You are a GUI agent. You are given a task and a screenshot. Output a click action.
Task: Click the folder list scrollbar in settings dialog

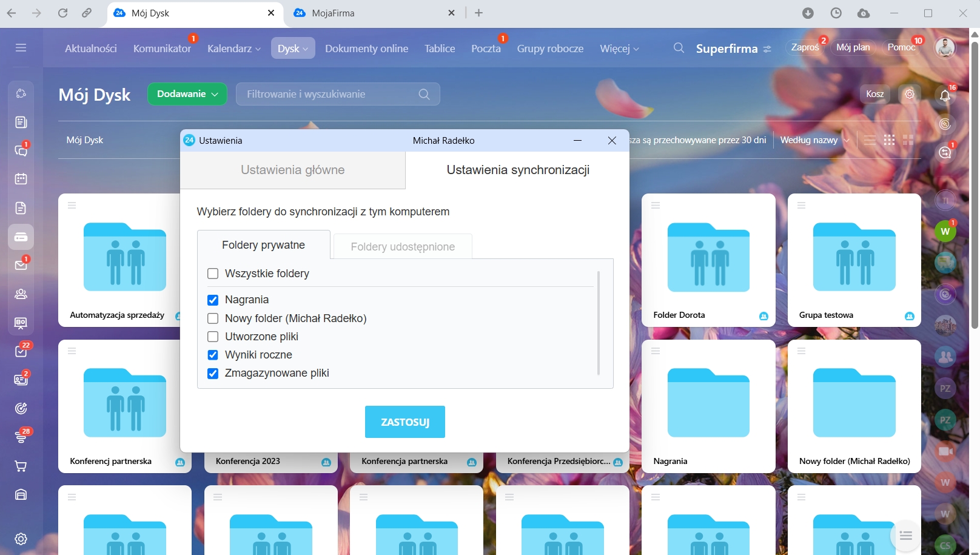coord(599,323)
